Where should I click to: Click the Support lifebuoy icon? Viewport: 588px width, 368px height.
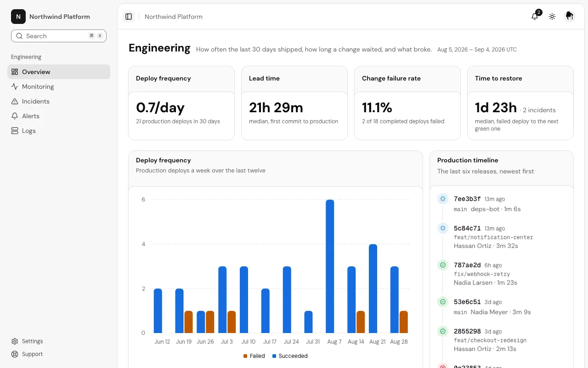tap(15, 354)
